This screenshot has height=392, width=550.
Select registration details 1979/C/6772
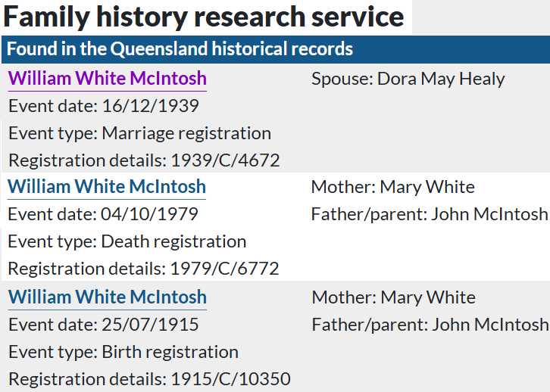point(225,269)
